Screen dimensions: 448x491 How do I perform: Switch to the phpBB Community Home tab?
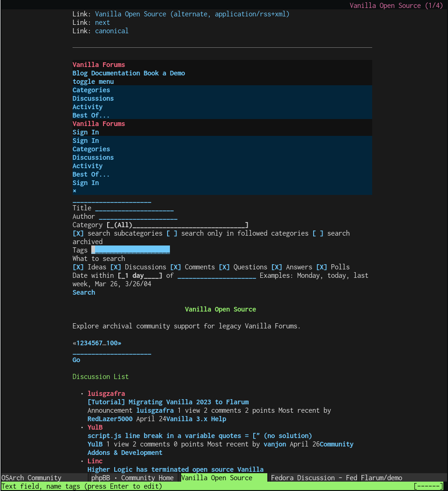(134, 478)
